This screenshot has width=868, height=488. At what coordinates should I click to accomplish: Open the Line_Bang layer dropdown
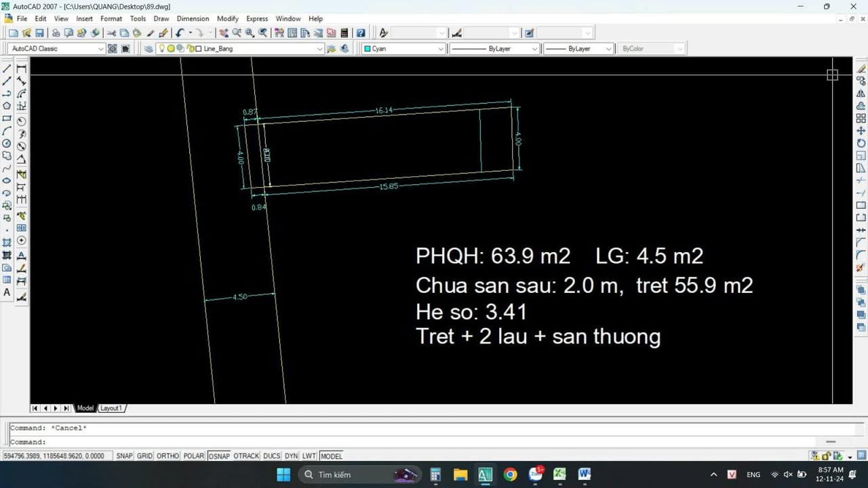pyautogui.click(x=319, y=48)
